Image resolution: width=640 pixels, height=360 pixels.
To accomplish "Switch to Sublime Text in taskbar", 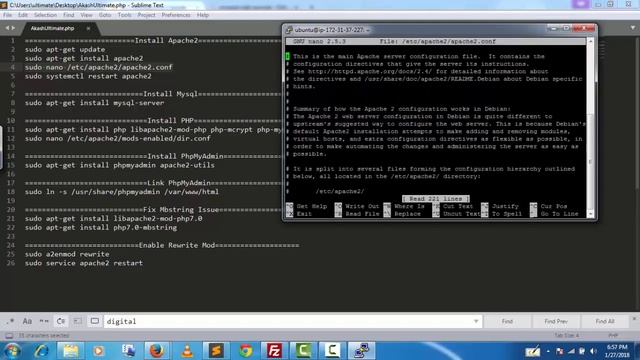I will tap(216, 351).
